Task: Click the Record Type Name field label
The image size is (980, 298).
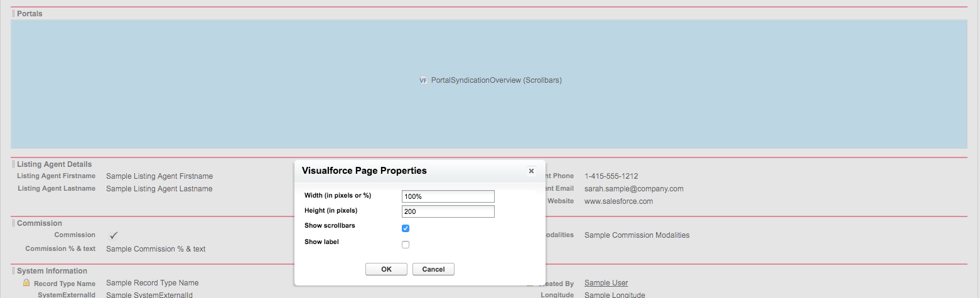Action: point(65,284)
